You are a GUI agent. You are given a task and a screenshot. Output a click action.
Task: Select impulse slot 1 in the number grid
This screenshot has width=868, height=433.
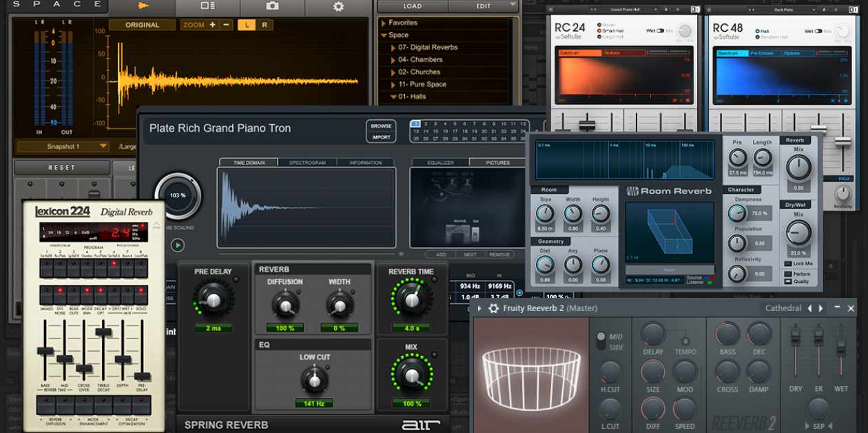(x=415, y=124)
